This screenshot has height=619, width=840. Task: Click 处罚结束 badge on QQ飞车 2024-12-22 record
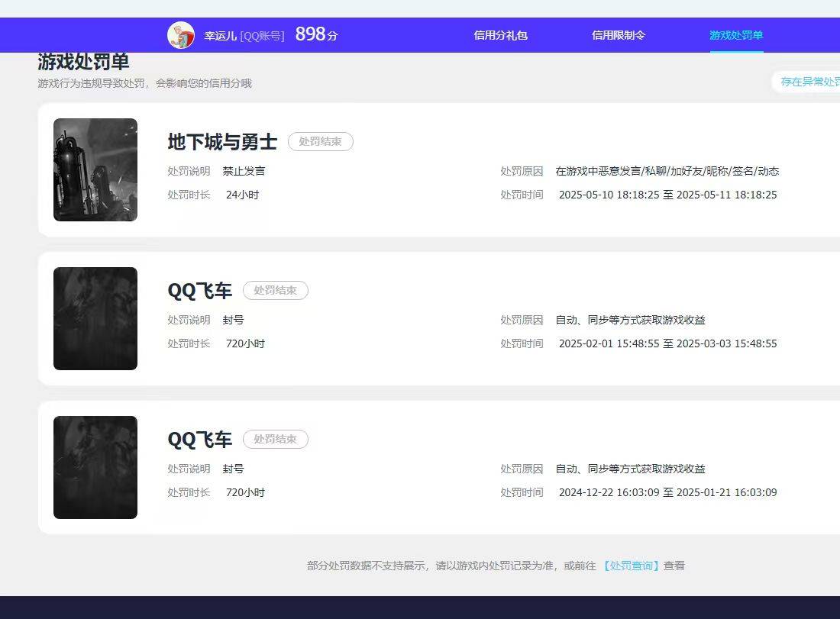pyautogui.click(x=276, y=439)
